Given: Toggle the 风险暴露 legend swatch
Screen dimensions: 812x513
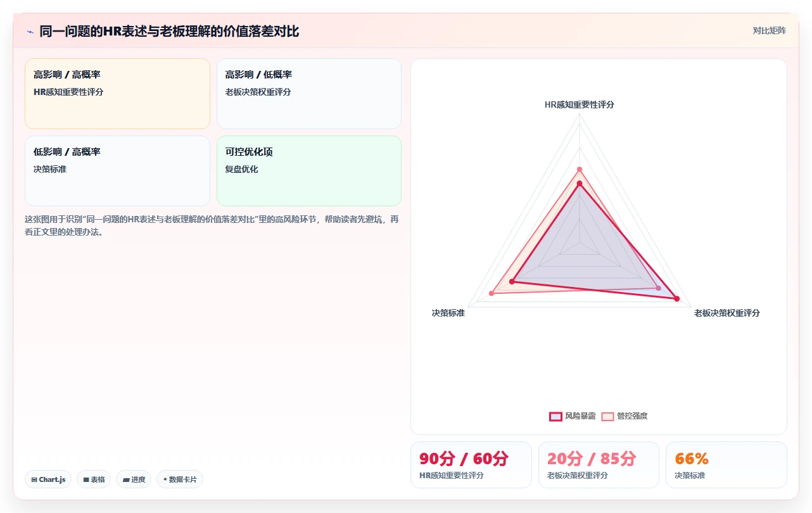Looking at the screenshot, I should 555,416.
